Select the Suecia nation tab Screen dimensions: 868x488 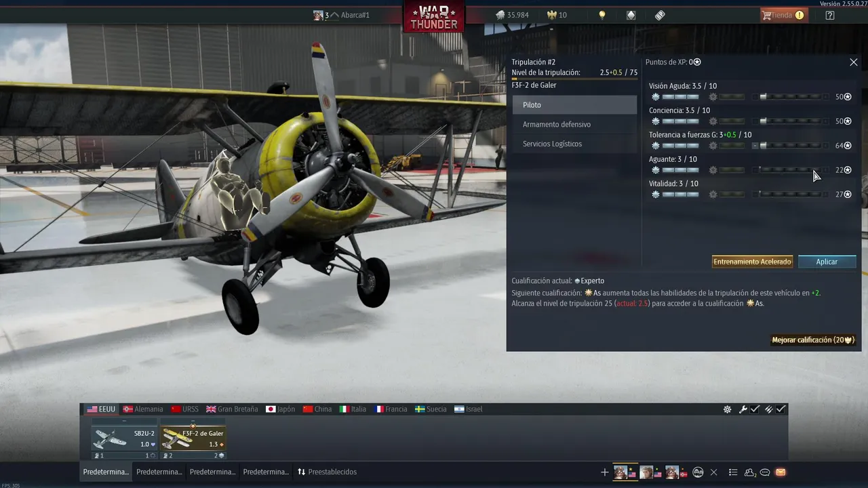pos(431,409)
